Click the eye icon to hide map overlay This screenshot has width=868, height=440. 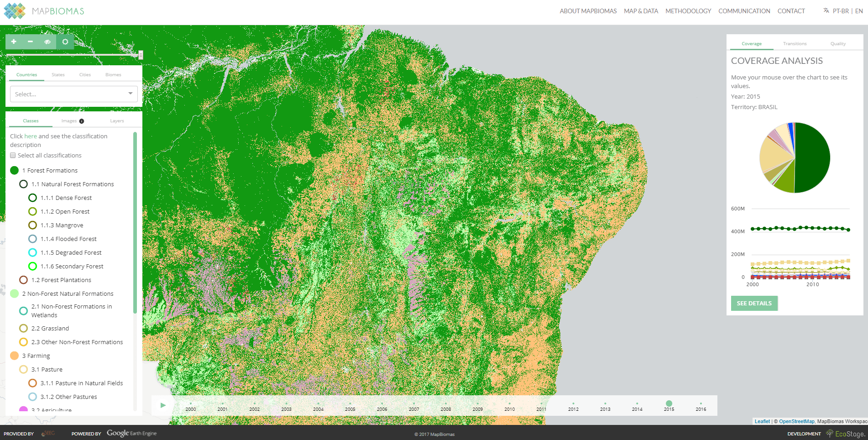coord(47,42)
